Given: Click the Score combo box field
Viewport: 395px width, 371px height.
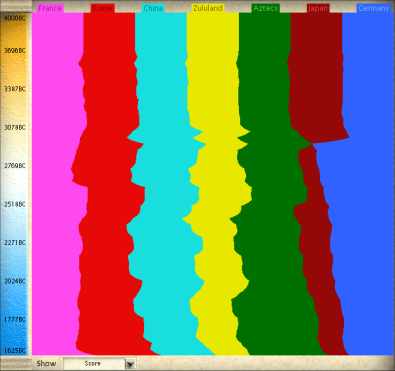Looking at the screenshot, I should pyautogui.click(x=99, y=364).
